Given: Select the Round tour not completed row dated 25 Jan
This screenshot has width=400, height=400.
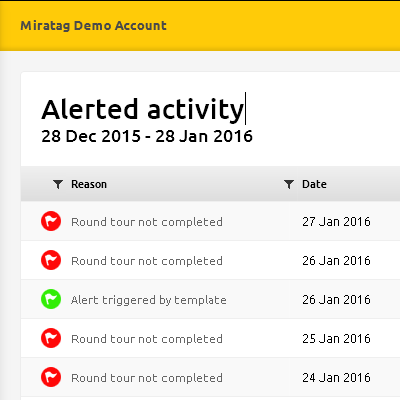Looking at the screenshot, I should [210, 338].
